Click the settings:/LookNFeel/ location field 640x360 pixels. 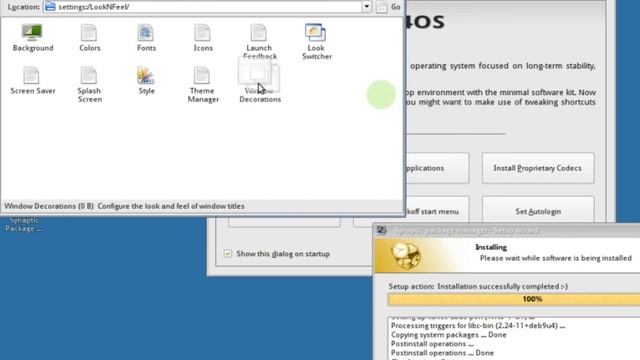pos(207,7)
